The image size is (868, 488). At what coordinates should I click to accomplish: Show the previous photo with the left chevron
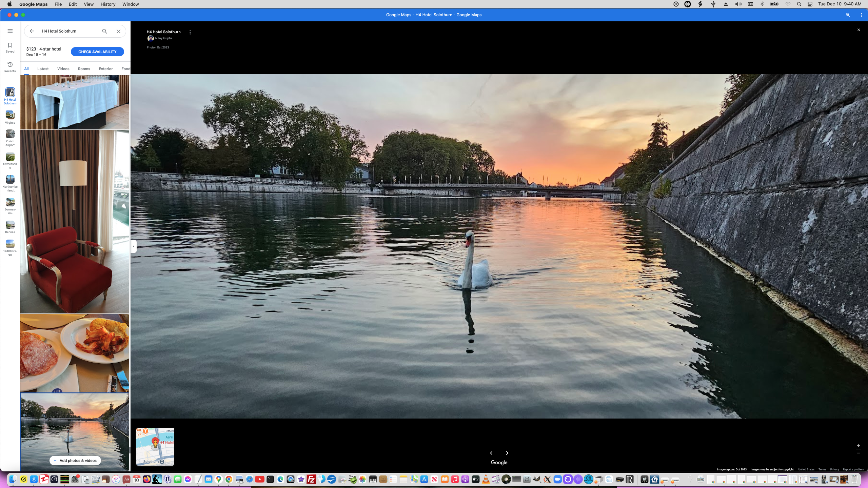[x=491, y=453]
